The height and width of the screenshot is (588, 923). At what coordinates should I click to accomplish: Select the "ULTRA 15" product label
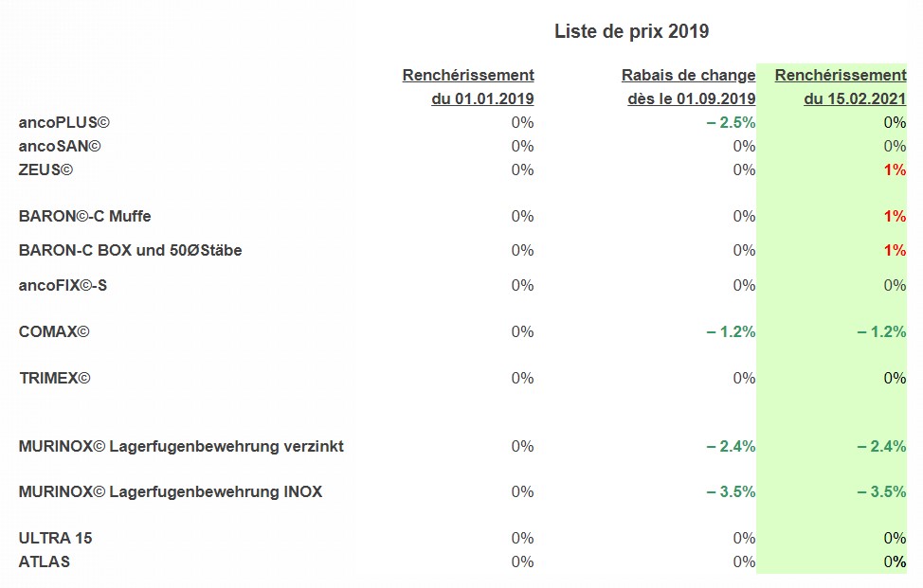click(x=55, y=538)
